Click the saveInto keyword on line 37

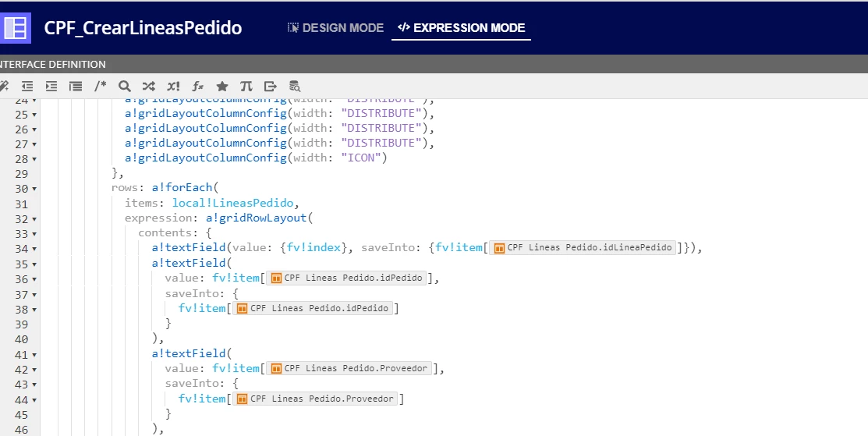[x=192, y=293]
